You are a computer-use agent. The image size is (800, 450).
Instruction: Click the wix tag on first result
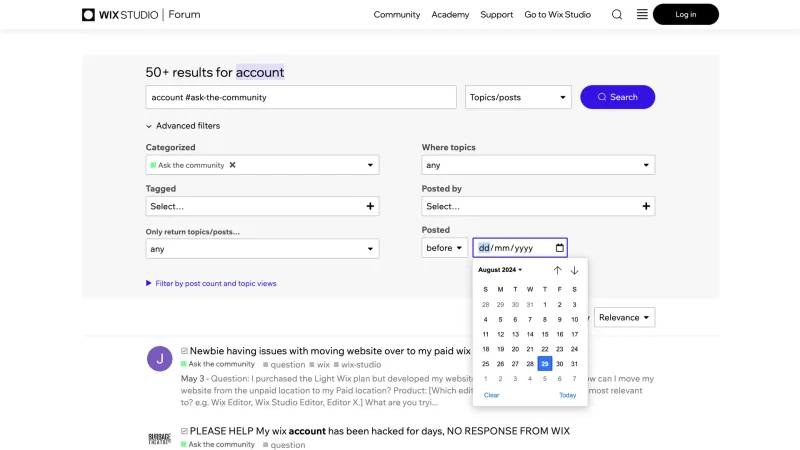pos(319,365)
